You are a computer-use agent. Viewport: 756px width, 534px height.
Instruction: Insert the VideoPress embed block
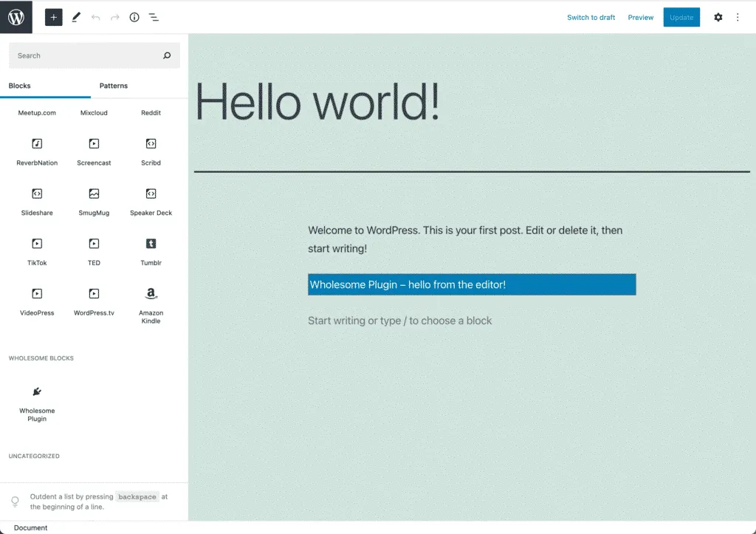37,302
